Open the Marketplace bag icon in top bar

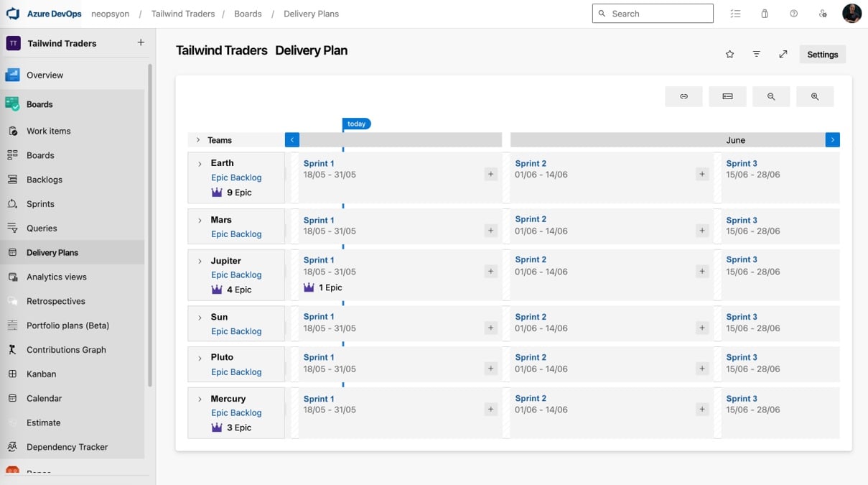(764, 13)
